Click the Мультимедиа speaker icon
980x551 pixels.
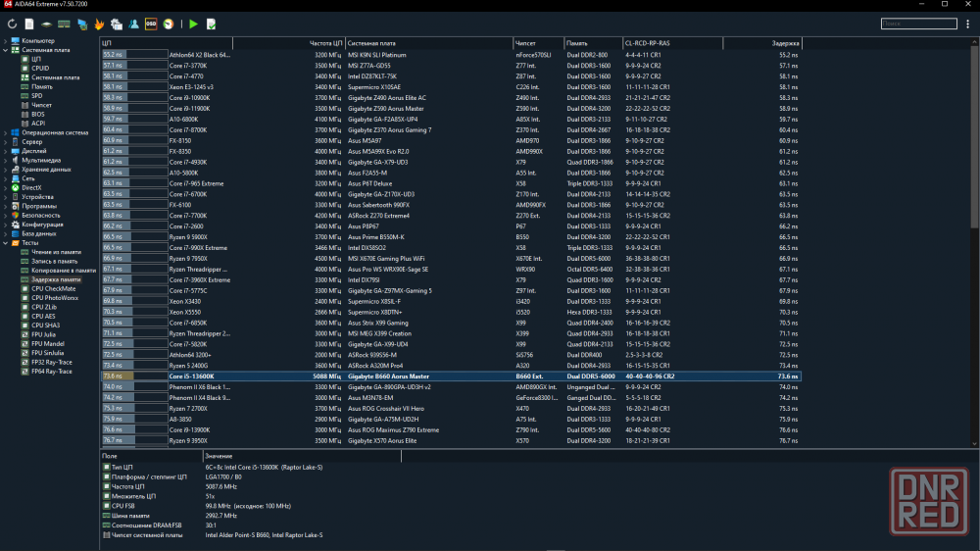[16, 160]
